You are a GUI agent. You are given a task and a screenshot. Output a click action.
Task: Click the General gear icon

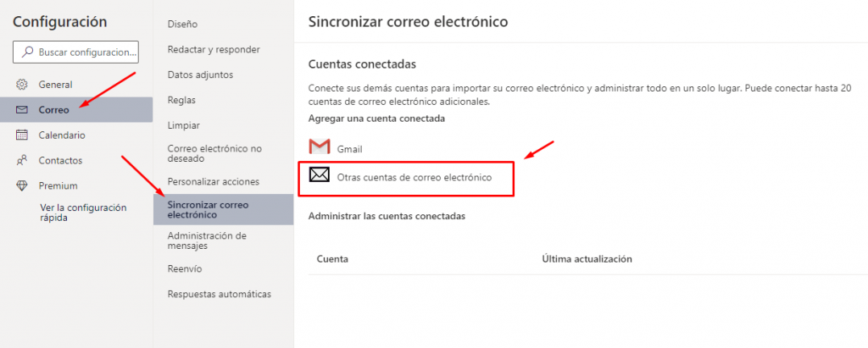(x=22, y=85)
